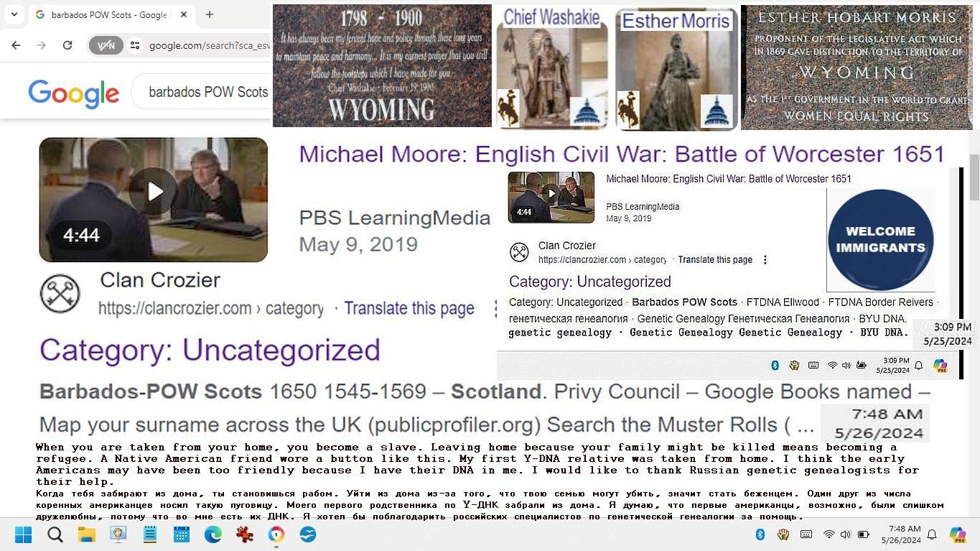Click the Chief Washakie statue image
The height and width of the screenshot is (551, 980).
(x=551, y=68)
